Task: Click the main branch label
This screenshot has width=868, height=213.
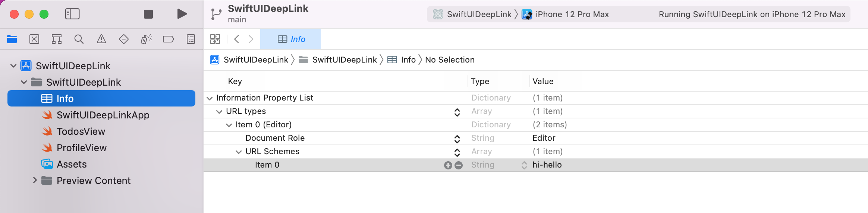Action: [x=237, y=20]
